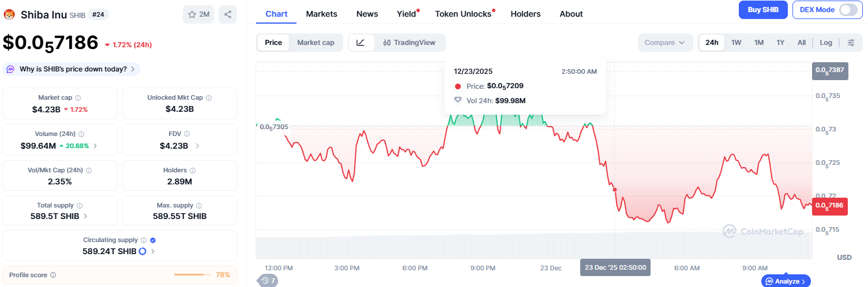Image resolution: width=868 pixels, height=287 pixels.
Task: Open 'Why is SHIB's price down today?'
Action: [73, 69]
